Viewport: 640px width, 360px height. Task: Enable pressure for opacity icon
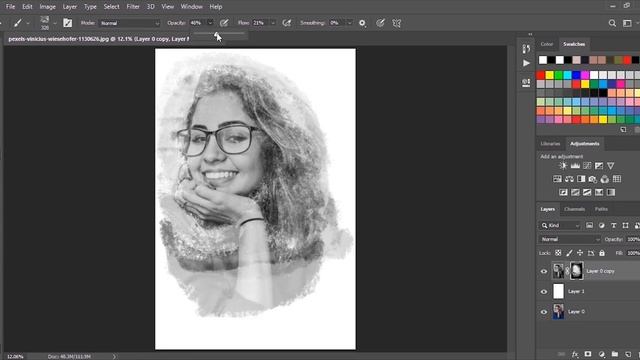point(224,23)
